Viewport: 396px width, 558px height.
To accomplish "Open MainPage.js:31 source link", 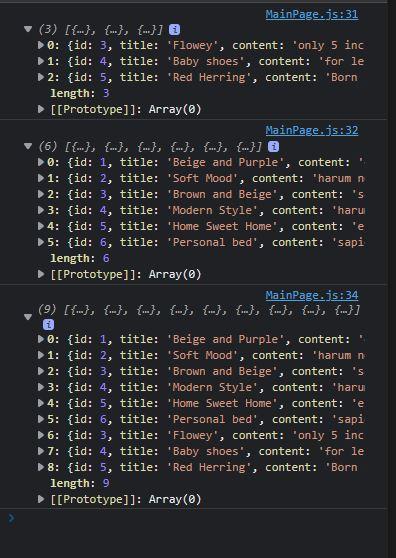I will click(312, 14).
